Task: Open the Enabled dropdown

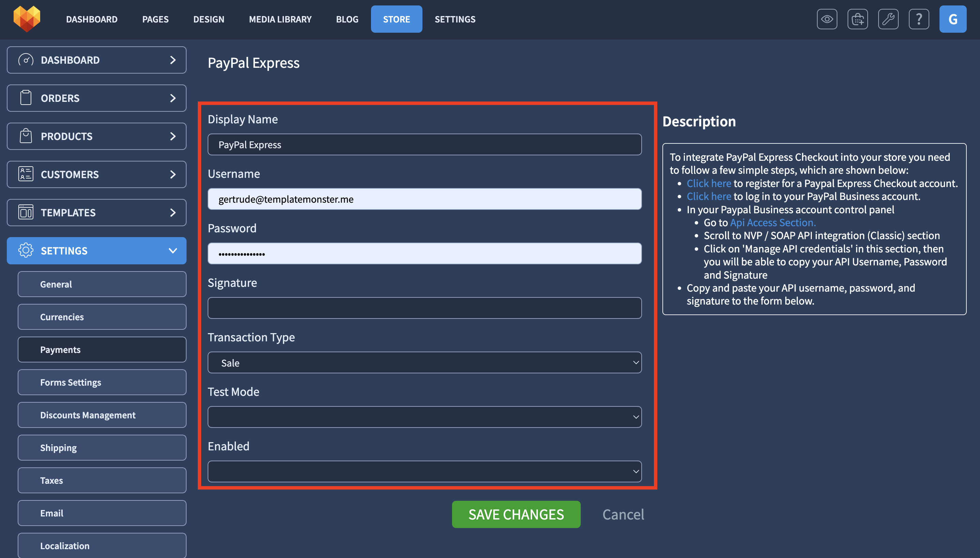Action: click(424, 471)
